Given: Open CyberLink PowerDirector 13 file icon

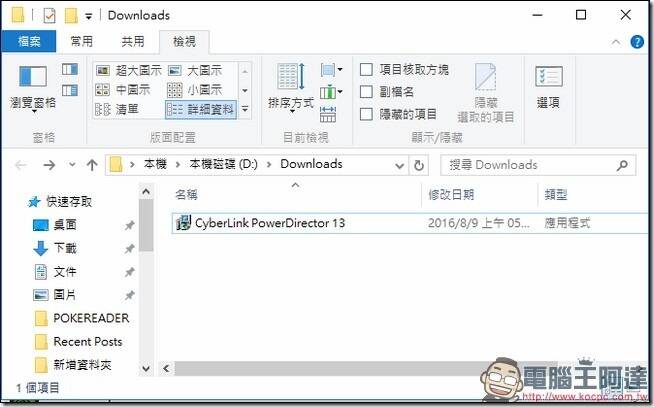Looking at the screenshot, I should tap(183, 223).
